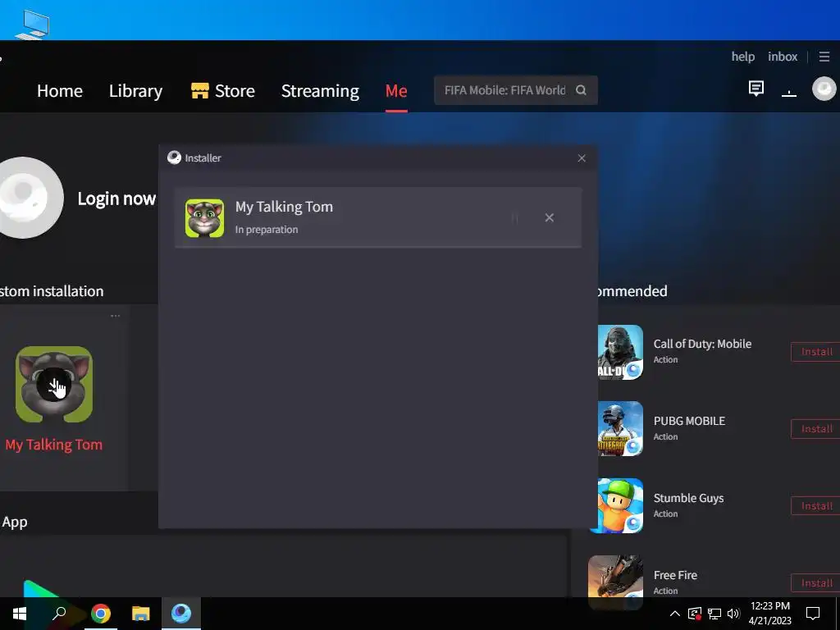Click the help link
This screenshot has height=630, width=840.
click(x=743, y=57)
